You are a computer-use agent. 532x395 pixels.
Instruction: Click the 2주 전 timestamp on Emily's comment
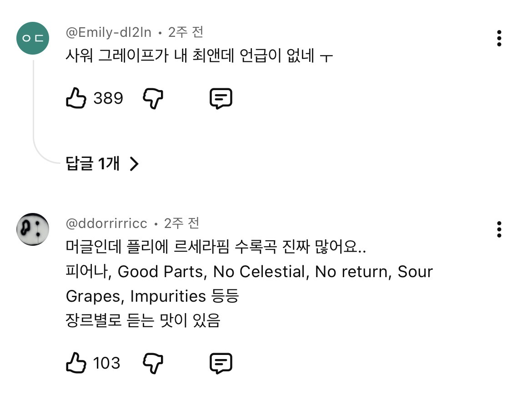[x=186, y=32]
